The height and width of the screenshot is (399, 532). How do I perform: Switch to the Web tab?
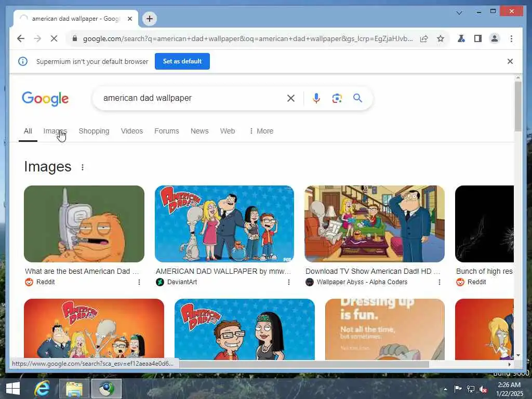228,131
